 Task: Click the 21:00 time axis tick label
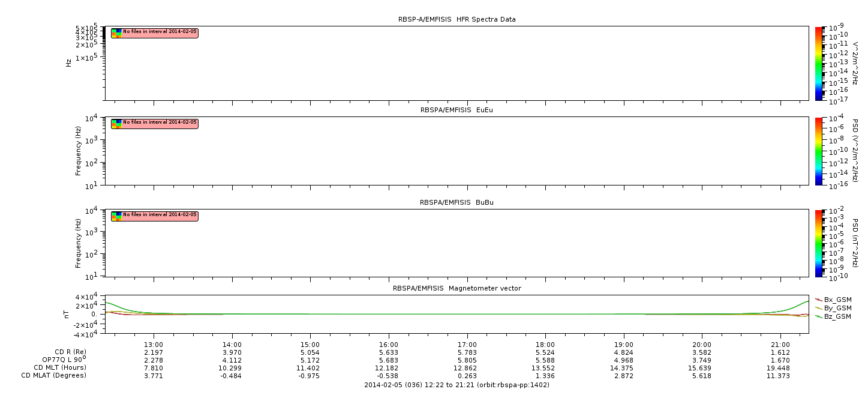click(780, 345)
